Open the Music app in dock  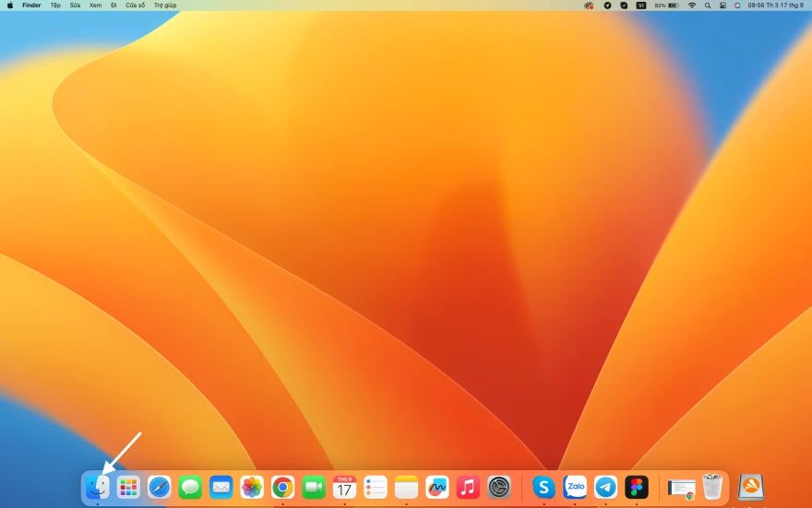[x=468, y=488]
